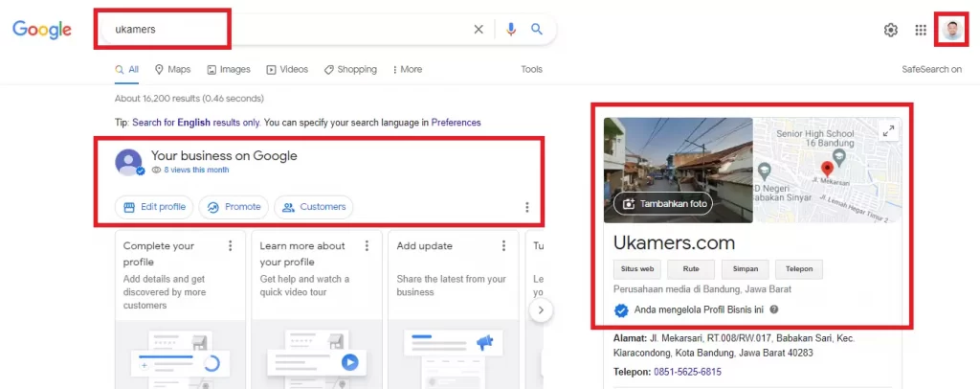Viewport: 980px width, 389px height.
Task: Open the More search categories menu
Action: point(408,69)
